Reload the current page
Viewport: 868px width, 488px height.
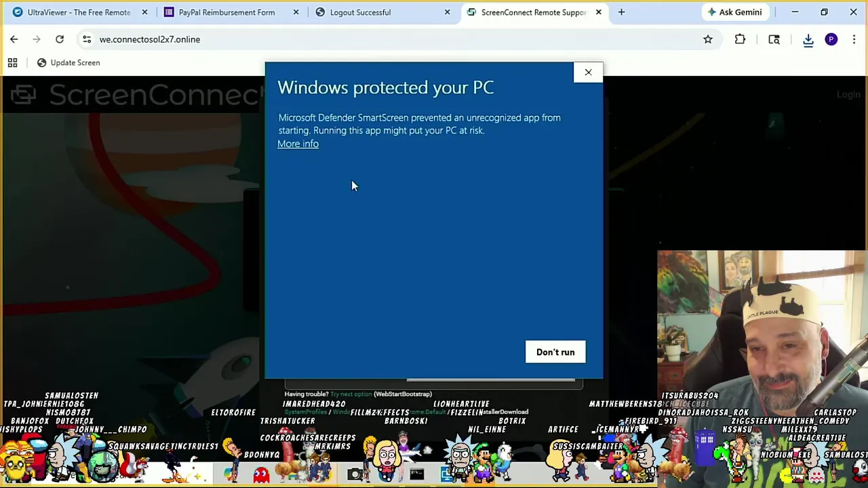60,39
